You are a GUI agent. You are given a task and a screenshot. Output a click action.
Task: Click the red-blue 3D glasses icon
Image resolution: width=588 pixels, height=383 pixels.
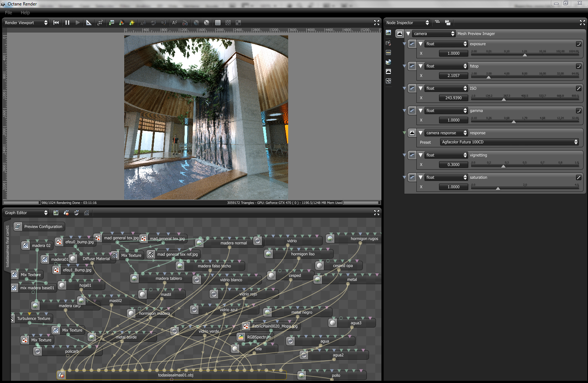point(185,23)
